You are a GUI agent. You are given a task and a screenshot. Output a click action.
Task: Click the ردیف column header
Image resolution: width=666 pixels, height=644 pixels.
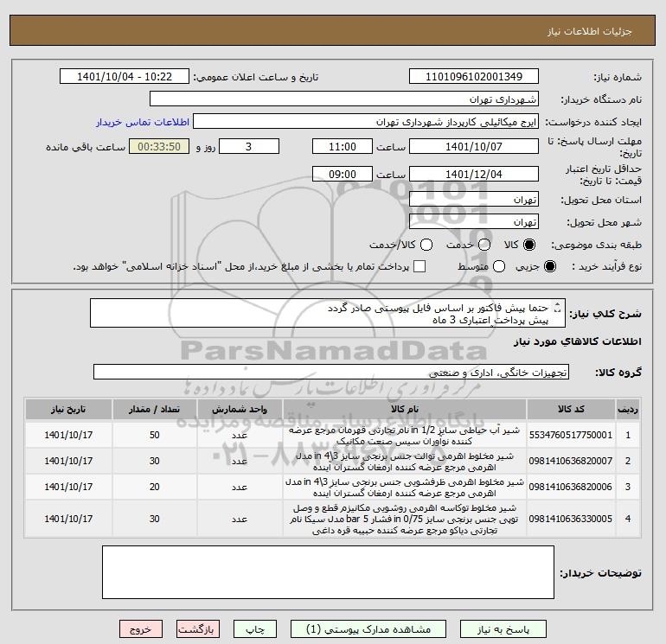[x=628, y=409]
